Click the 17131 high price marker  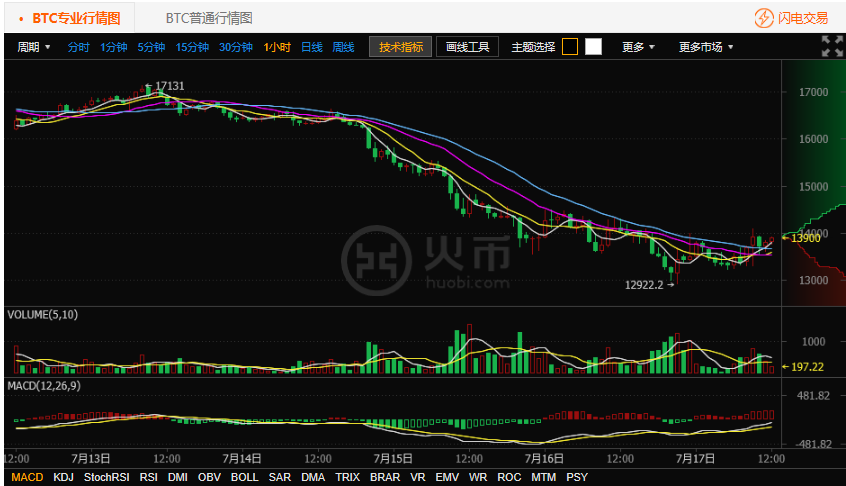point(169,86)
